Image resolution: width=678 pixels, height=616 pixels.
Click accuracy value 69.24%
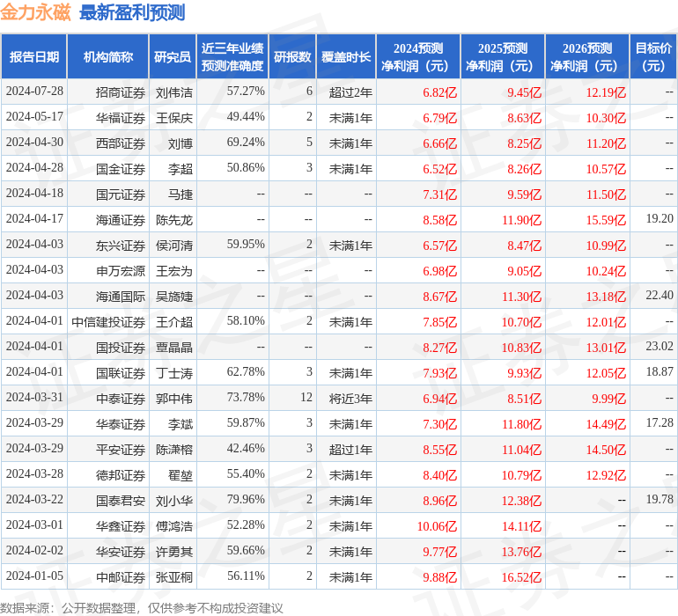(246, 143)
